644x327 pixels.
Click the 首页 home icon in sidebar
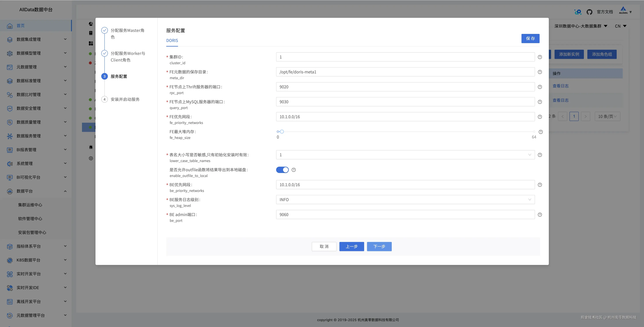coord(10,26)
